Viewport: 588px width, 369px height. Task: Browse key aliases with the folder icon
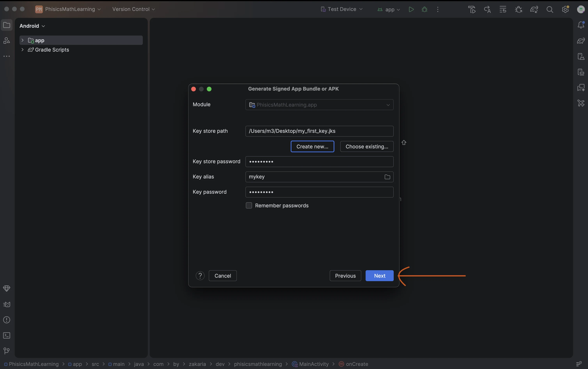pyautogui.click(x=387, y=177)
